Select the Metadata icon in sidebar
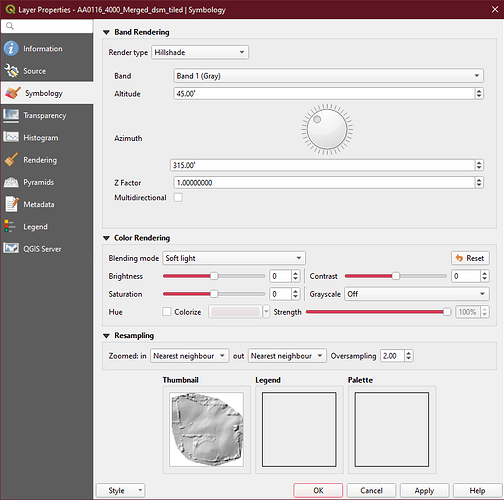The width and height of the screenshot is (504, 500). (x=11, y=204)
